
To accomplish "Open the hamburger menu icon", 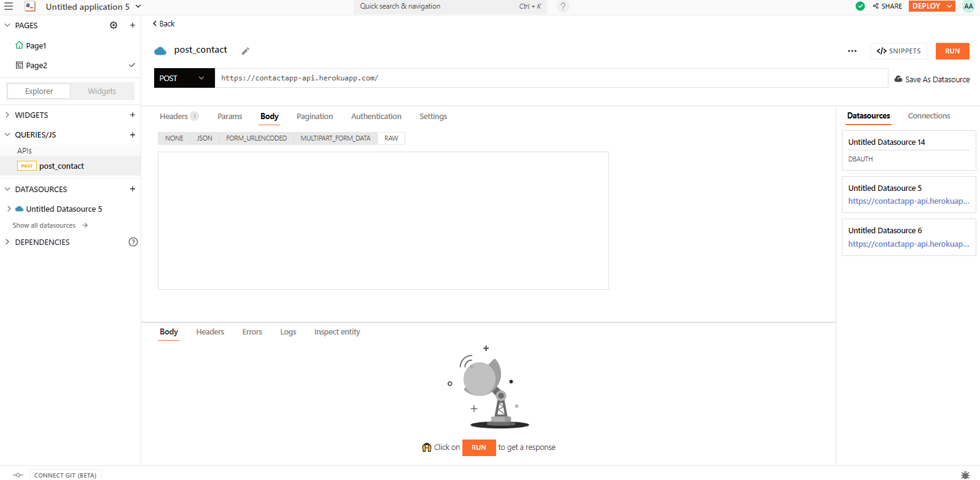I will click(x=9, y=7).
